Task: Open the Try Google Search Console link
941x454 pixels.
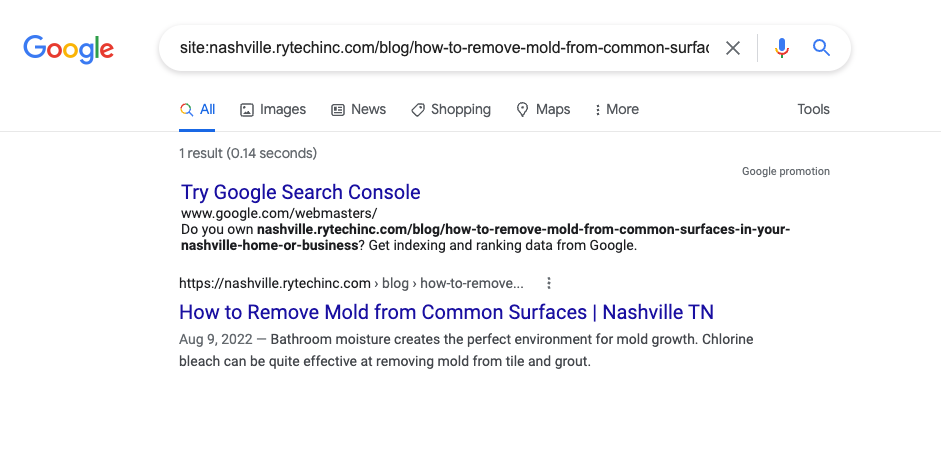Action: 300,192
